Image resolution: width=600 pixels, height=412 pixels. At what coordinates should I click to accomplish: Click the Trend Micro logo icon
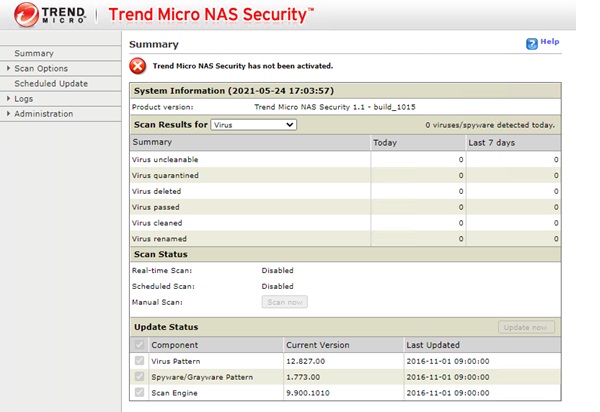click(x=26, y=15)
